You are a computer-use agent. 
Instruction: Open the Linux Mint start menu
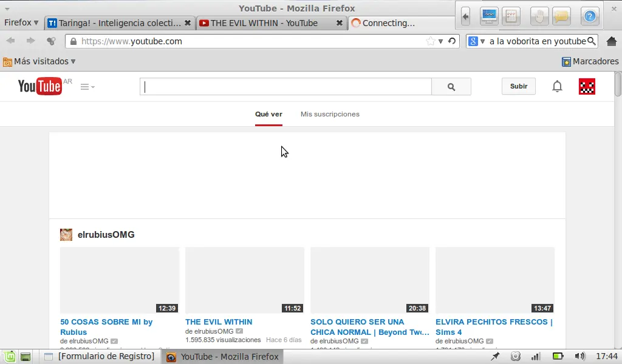[x=10, y=357]
